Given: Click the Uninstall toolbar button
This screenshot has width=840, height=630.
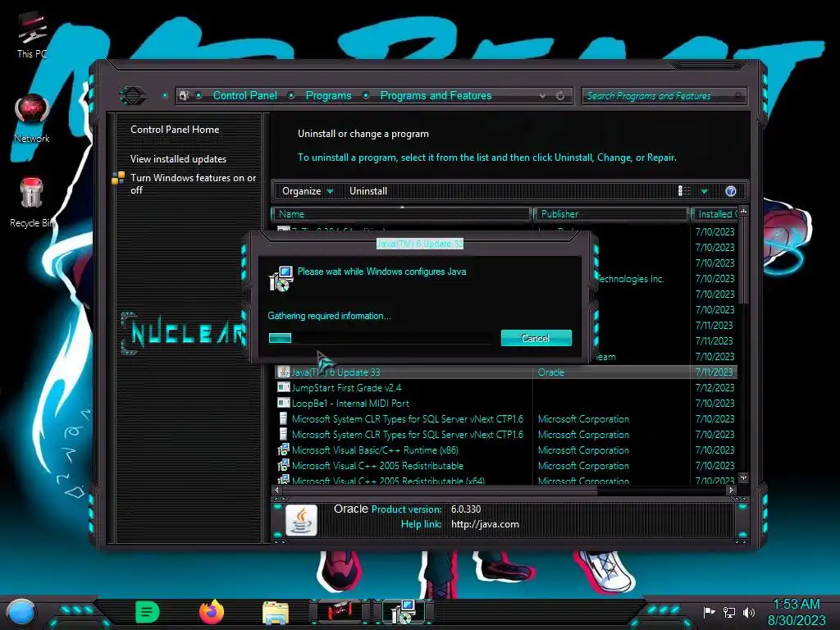Looking at the screenshot, I should click(368, 191).
